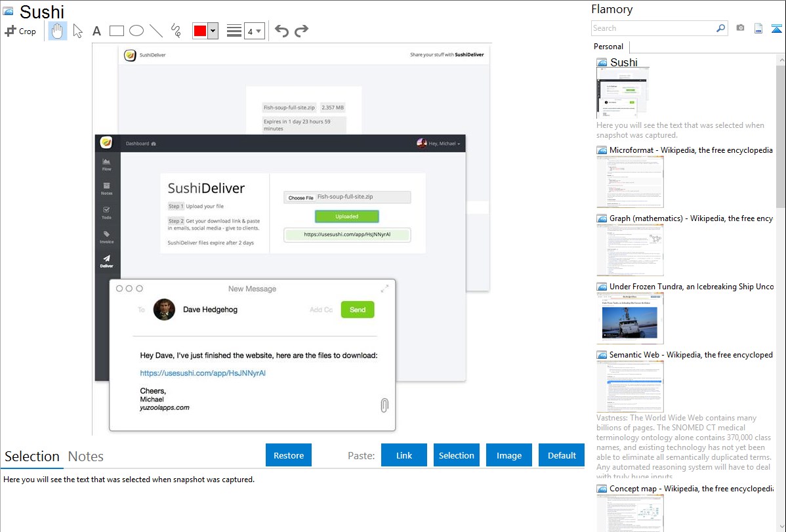Open the line width 4 dropdown

[x=254, y=31]
